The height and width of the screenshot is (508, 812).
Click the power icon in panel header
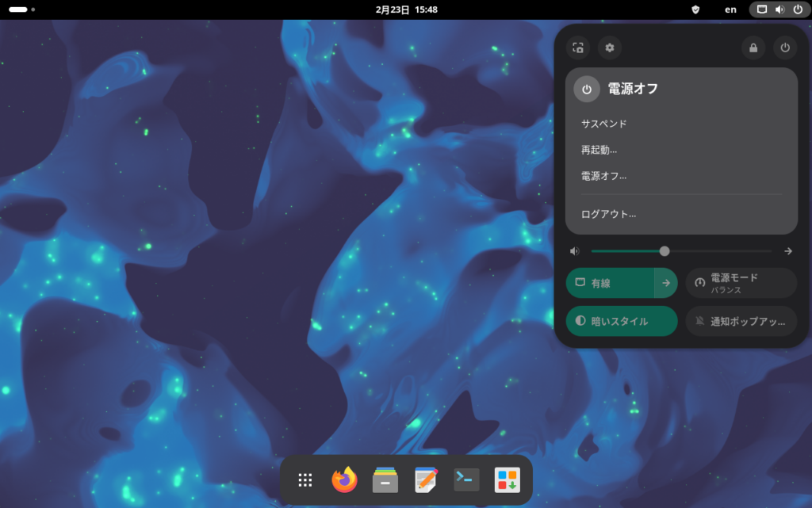point(785,48)
